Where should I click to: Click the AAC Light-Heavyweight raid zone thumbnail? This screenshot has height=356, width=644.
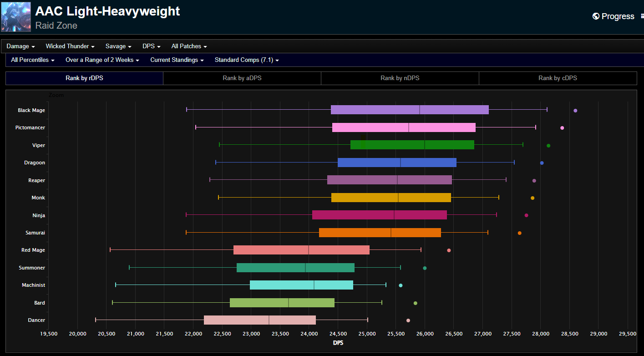[16, 16]
